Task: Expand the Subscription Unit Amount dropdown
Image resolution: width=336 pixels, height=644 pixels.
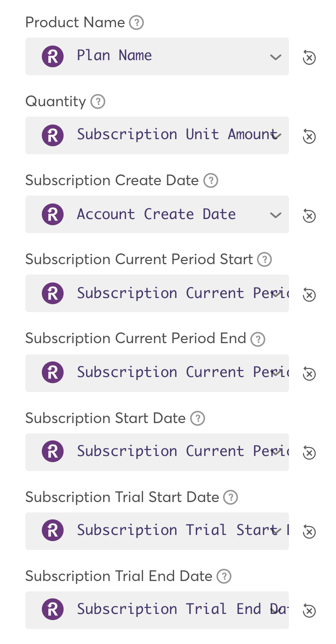Action: tap(276, 136)
